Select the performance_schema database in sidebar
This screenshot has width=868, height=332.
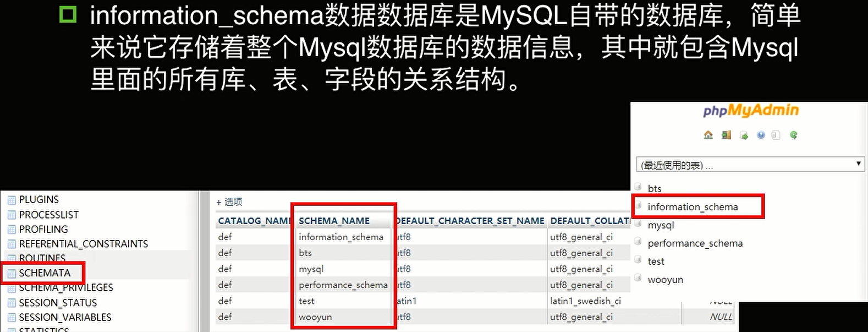695,243
